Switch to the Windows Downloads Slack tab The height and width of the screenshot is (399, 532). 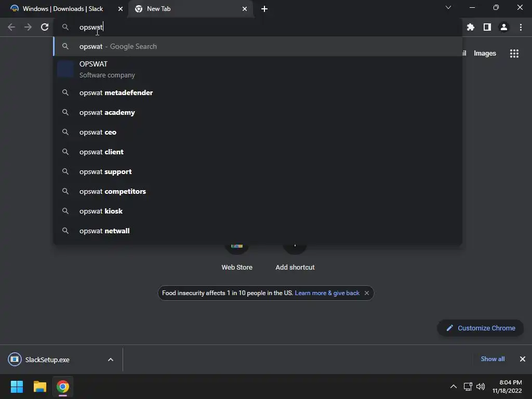tap(63, 9)
